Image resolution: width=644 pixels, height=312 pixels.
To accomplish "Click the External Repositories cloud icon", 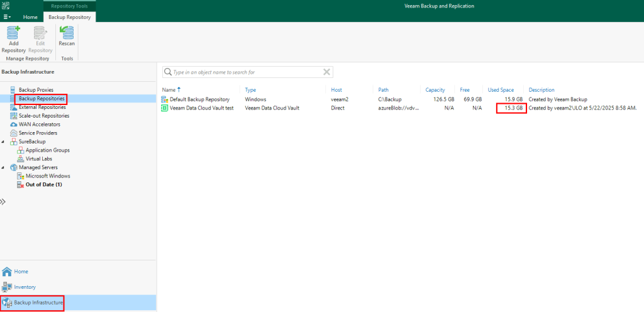I will tap(14, 107).
